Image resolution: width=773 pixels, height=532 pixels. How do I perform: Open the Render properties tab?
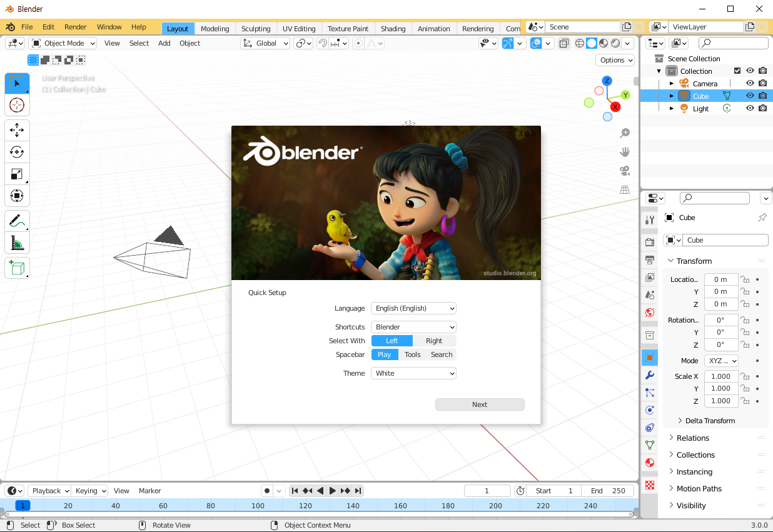click(650, 242)
